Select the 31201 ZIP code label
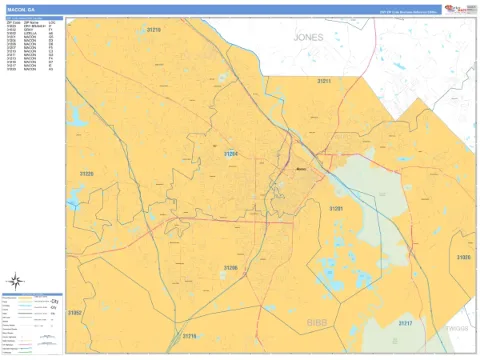This screenshot has width=480, height=360. 336,209
